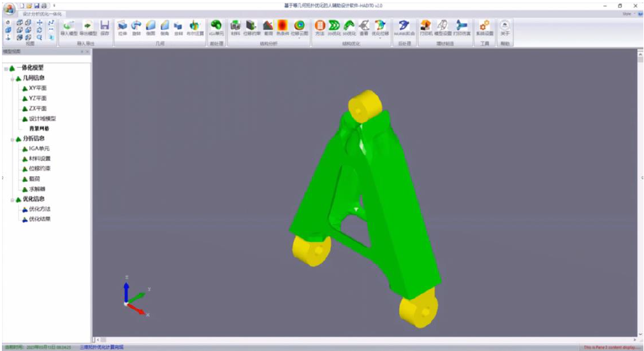Viewport: 644px width, 351px height.
Task: Open dropdown arrow under 优化位移
Action: point(380,38)
